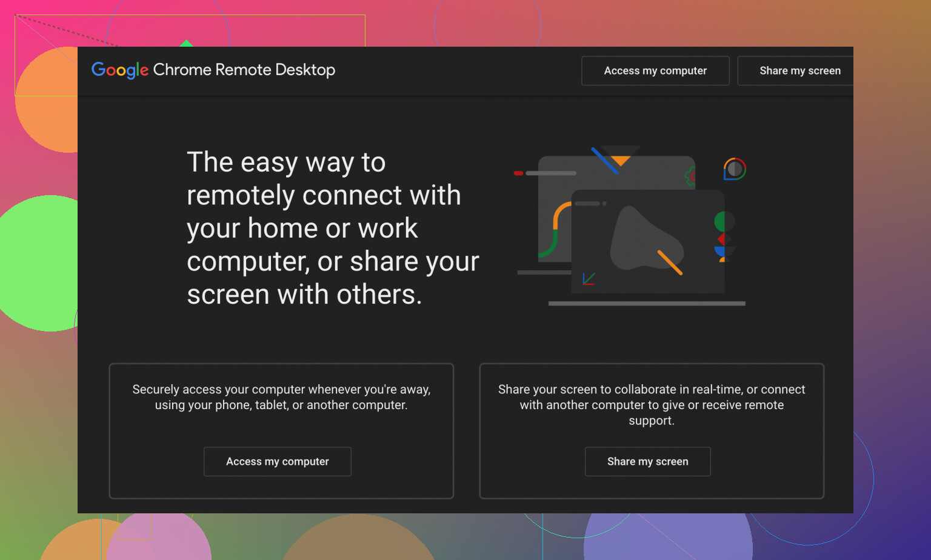The image size is (931, 560).
Task: Click the "Securely access your computer" description
Action: point(281,397)
